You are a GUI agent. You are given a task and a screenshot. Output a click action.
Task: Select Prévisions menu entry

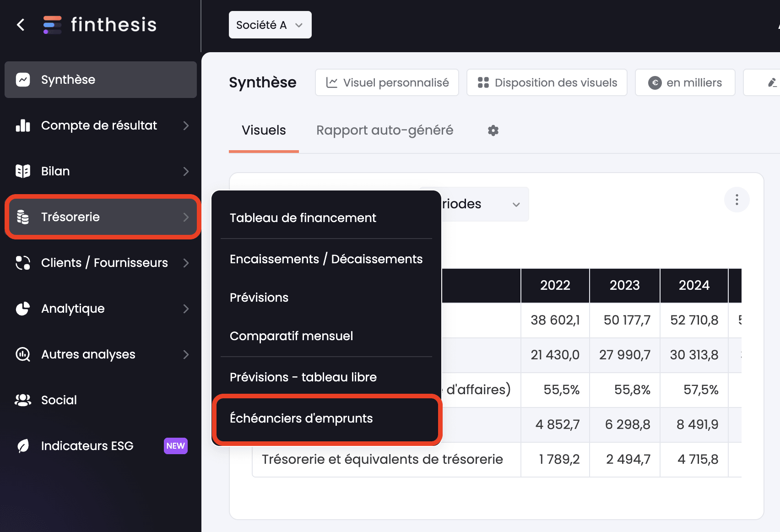point(326,298)
